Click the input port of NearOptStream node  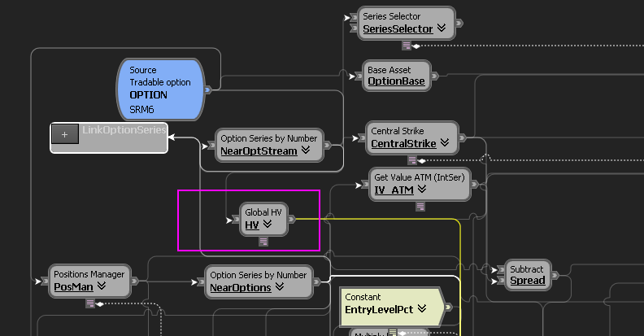[211, 146]
